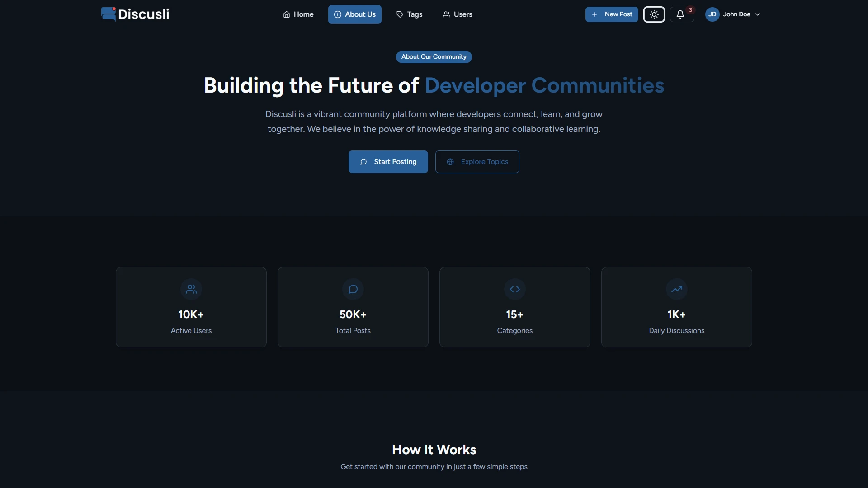Click the Discusli logo icon
Screen dimensions: 868x488
point(108,14)
